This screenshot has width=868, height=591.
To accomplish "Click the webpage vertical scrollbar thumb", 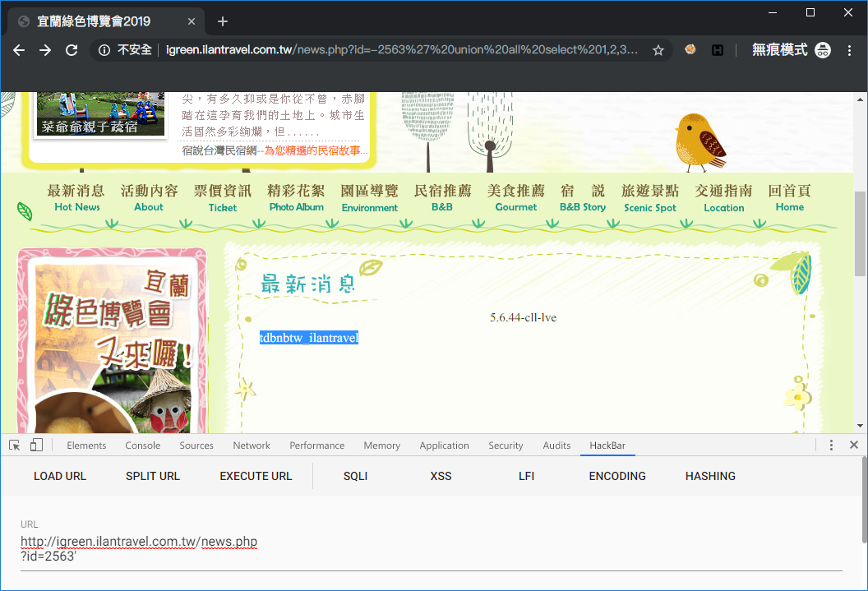I will coord(860,233).
